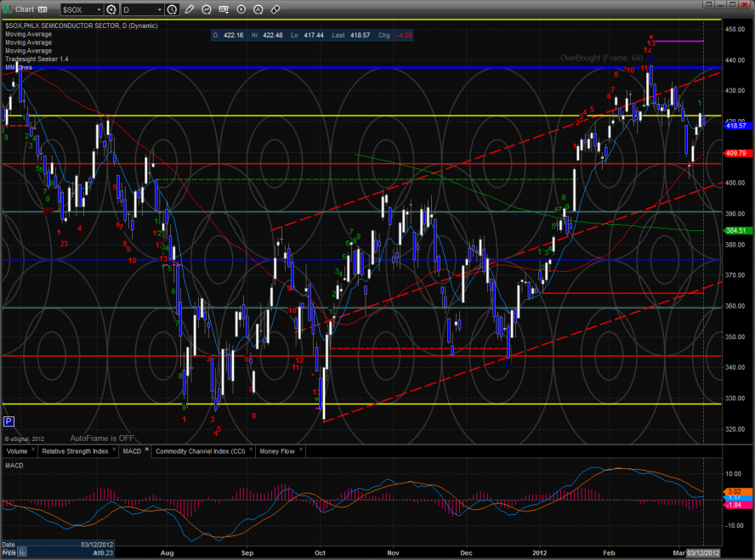This screenshot has width=755, height=560.
Task: Click the pink -1.84 MACD histogram label
Action: (736, 505)
